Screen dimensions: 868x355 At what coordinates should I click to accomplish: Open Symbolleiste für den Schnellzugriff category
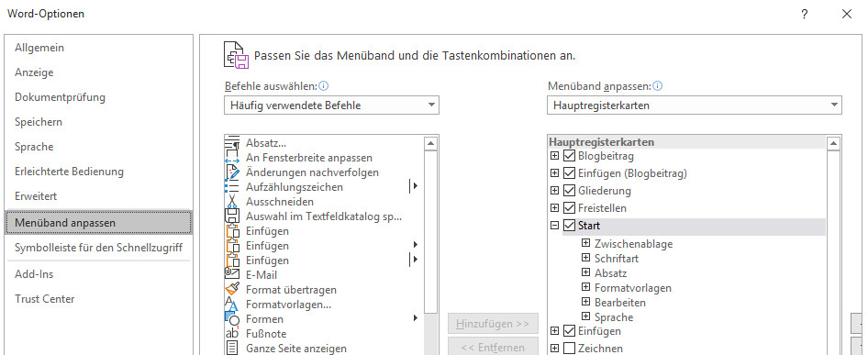tap(98, 248)
